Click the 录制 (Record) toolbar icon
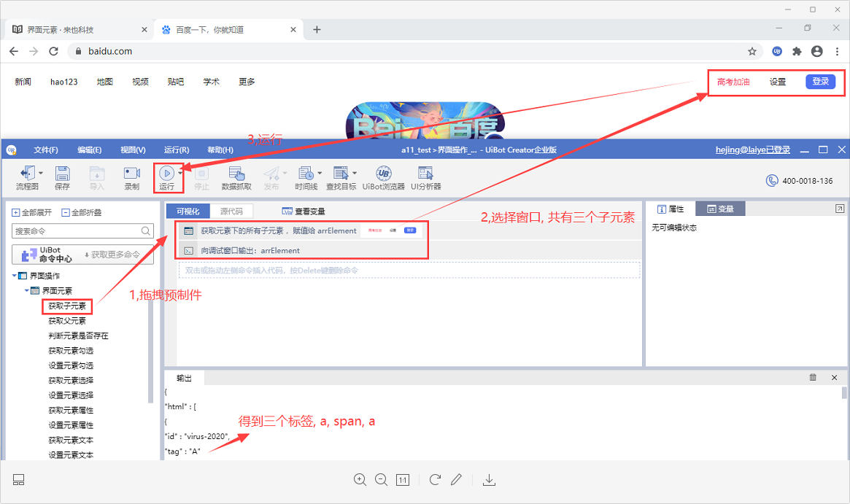Viewport: 850px width, 504px height. click(131, 174)
